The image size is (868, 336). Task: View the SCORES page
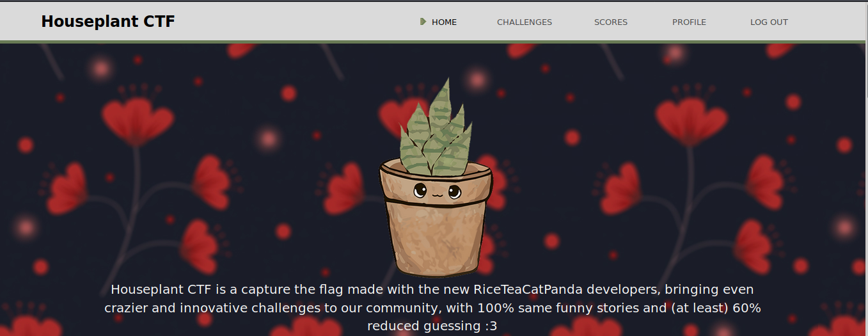coord(611,22)
